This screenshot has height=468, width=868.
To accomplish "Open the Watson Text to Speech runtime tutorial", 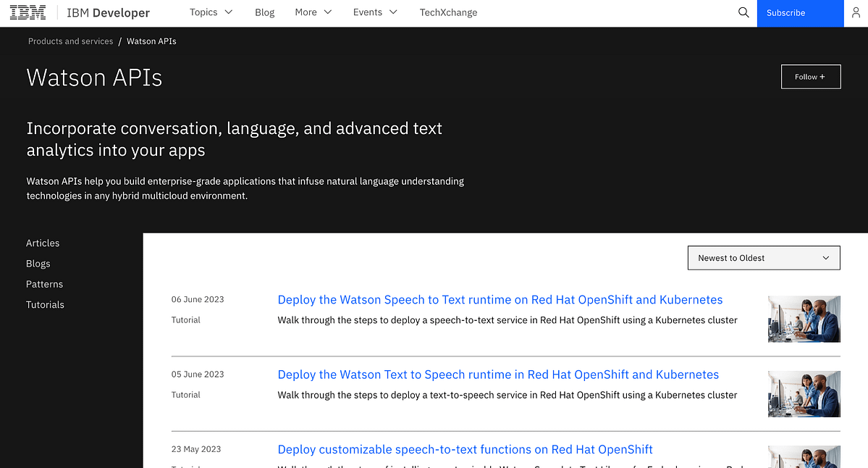I will 498,375.
